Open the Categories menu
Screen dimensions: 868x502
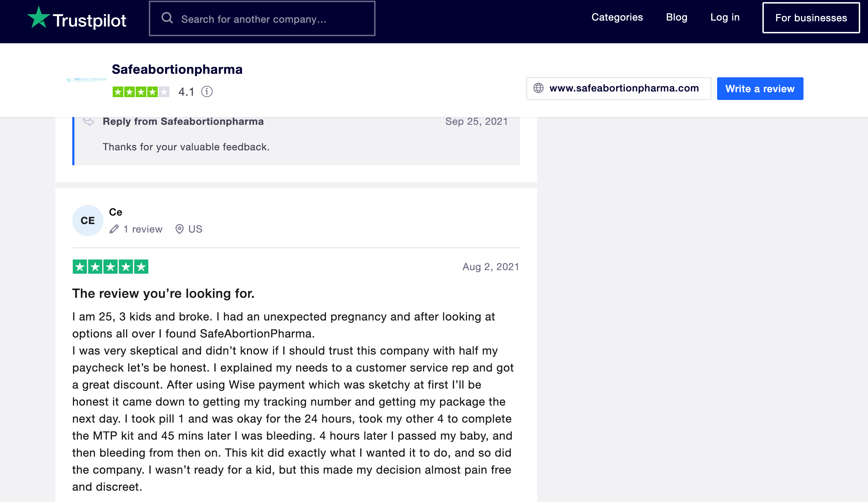[x=617, y=17]
